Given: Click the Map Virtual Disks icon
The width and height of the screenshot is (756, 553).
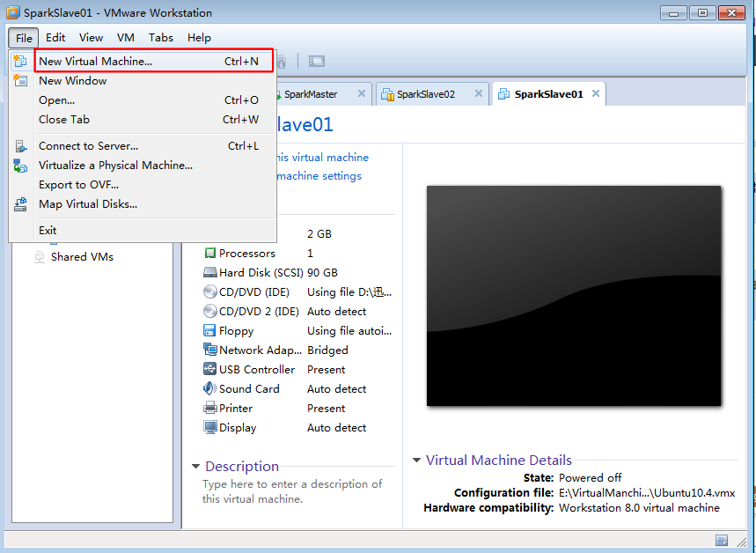Looking at the screenshot, I should pos(20,204).
